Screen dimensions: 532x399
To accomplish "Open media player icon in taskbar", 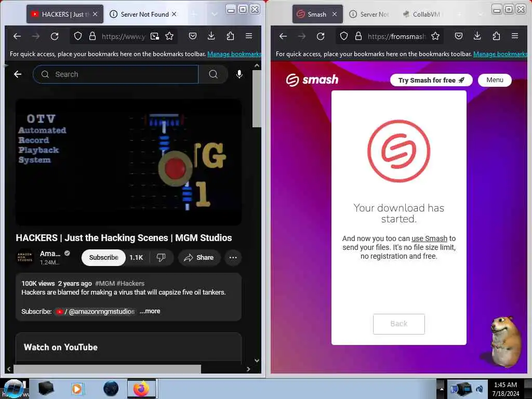I will [x=77, y=389].
